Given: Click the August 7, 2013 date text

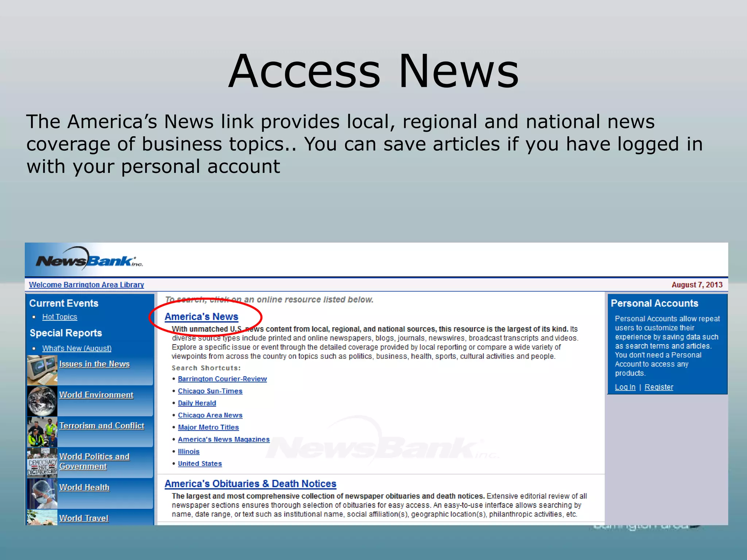Looking at the screenshot, I should point(697,285).
